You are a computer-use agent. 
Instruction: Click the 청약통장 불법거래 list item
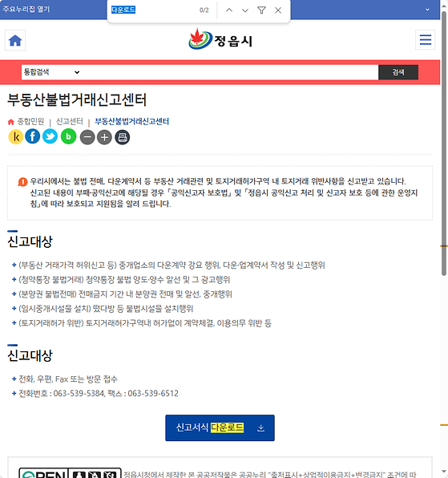[124, 280]
